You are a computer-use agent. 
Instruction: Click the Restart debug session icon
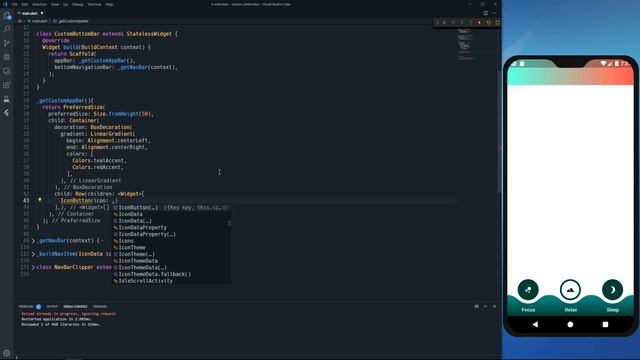pyautogui.click(x=489, y=23)
